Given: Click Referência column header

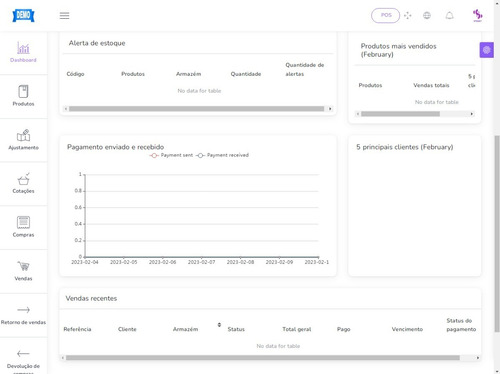Looking at the screenshot, I should 77,329.
